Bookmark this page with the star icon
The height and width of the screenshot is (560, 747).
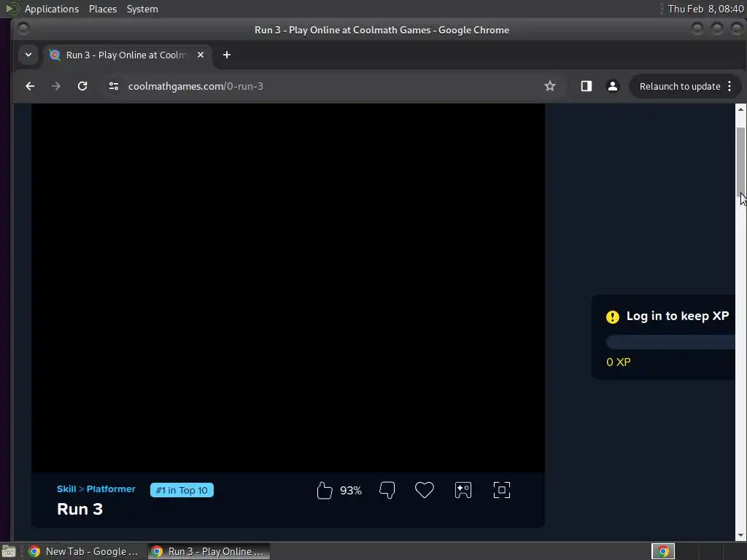click(x=550, y=86)
